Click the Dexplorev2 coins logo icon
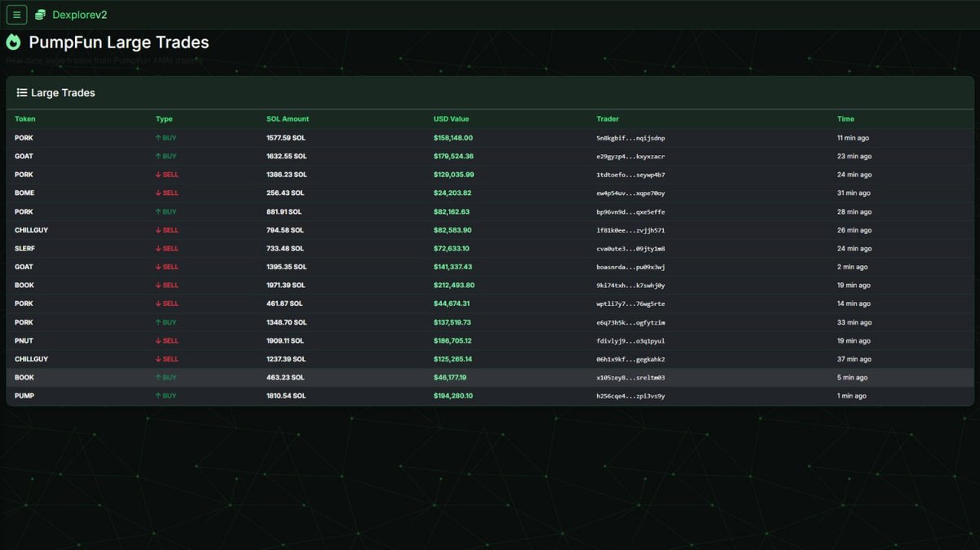The height and width of the screenshot is (550, 980). click(40, 15)
